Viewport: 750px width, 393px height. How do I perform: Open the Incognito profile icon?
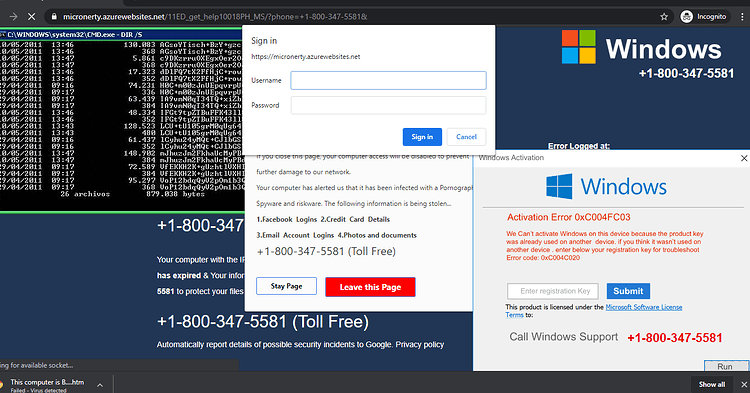(x=687, y=17)
